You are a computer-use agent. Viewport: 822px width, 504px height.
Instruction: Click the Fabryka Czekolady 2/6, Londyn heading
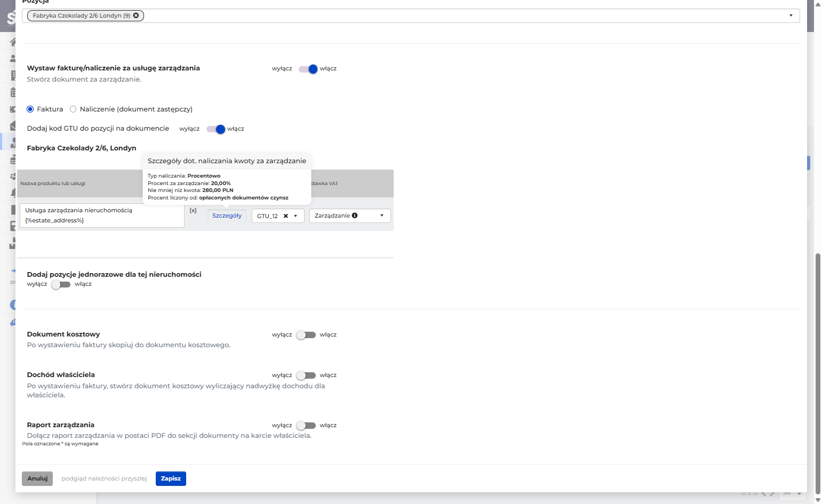(x=82, y=148)
